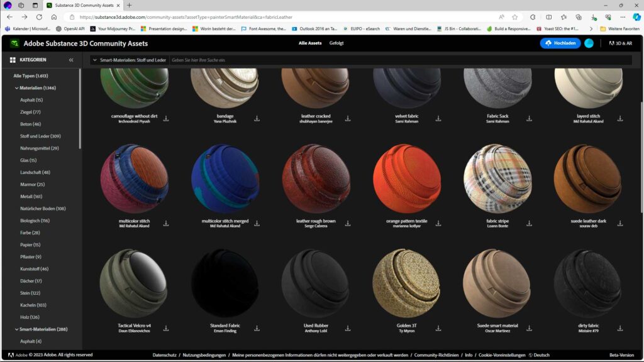Open the Beta-Version footer label
This screenshot has width=644, height=362.
tap(621, 355)
